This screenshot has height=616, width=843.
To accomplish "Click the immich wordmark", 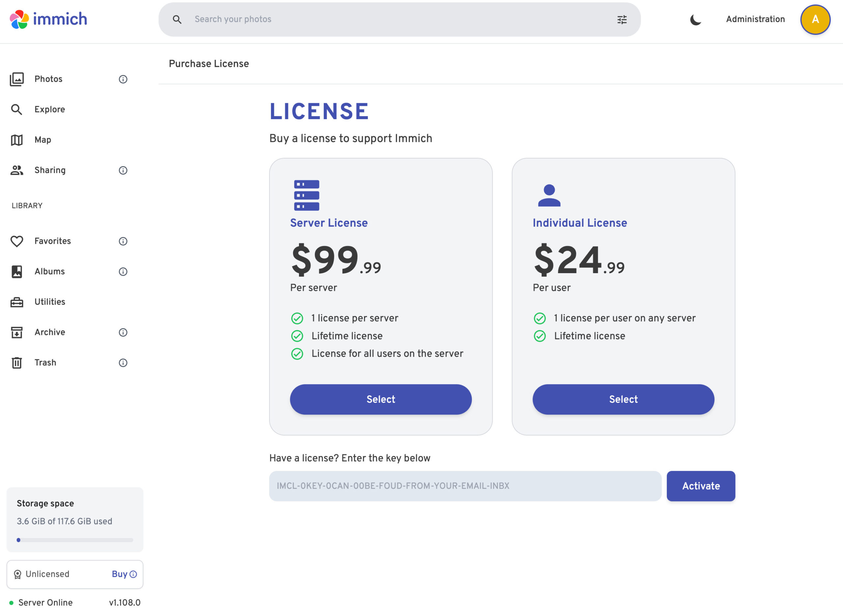I will 60,19.
